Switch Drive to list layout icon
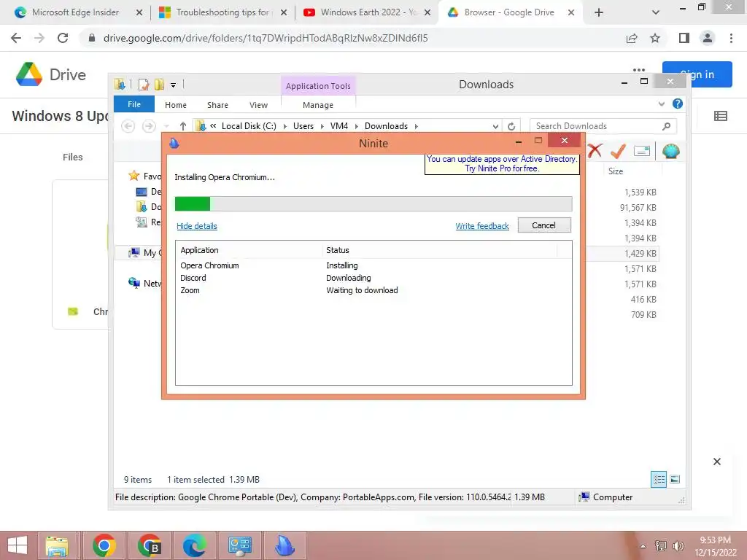The height and width of the screenshot is (560, 747). point(720,116)
